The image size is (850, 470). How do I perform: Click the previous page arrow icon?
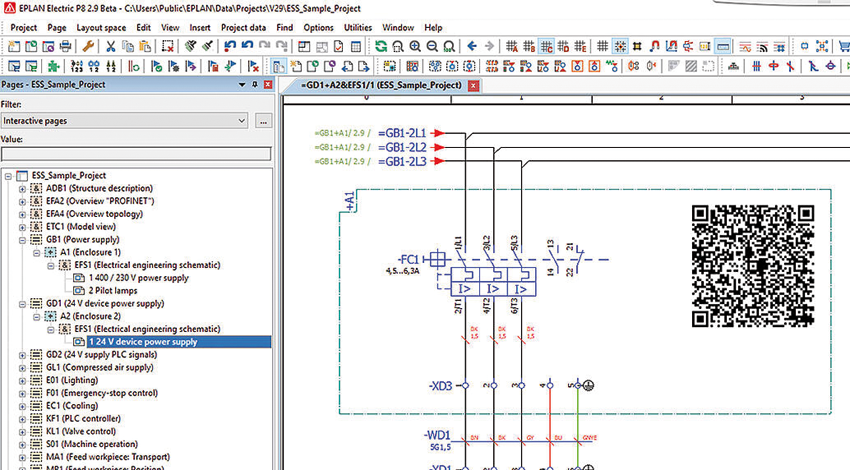point(347,67)
